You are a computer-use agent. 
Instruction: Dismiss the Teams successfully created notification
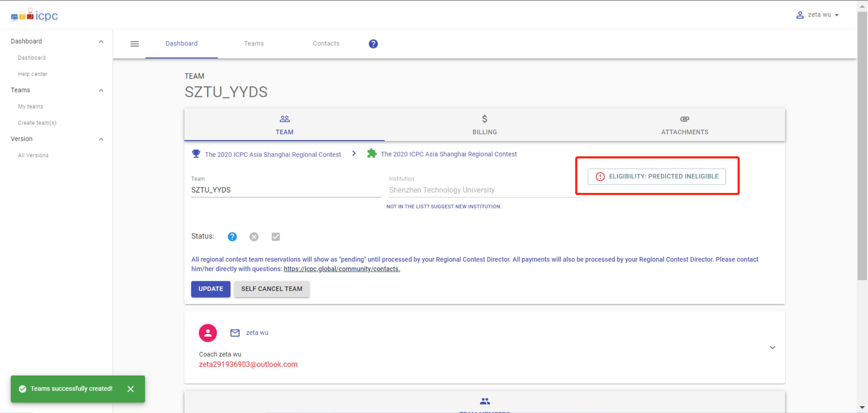pyautogui.click(x=131, y=389)
